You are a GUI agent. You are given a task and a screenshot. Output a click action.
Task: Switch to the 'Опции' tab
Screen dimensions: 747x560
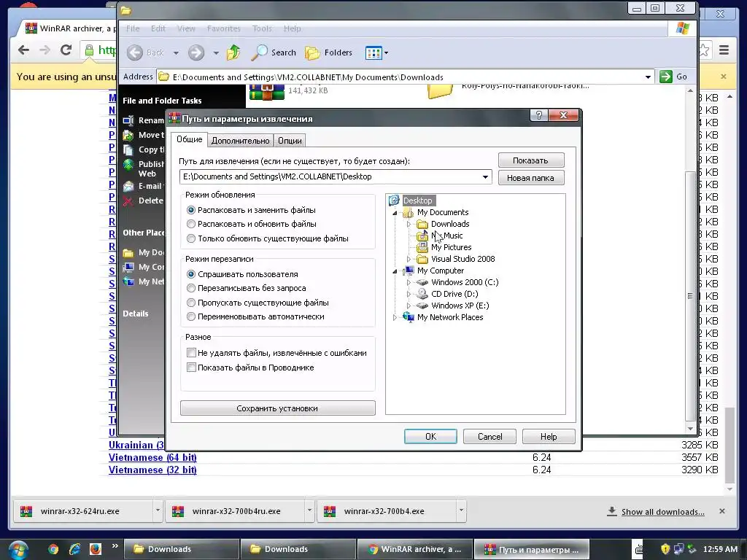coord(290,141)
